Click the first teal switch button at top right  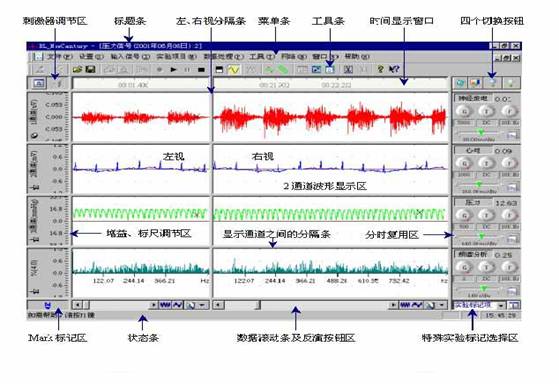point(461,83)
